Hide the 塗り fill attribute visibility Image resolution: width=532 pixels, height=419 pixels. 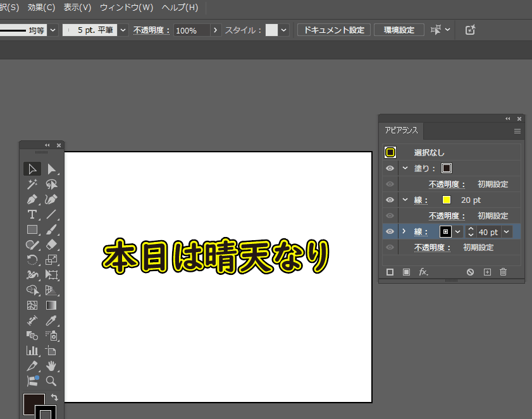(x=390, y=169)
